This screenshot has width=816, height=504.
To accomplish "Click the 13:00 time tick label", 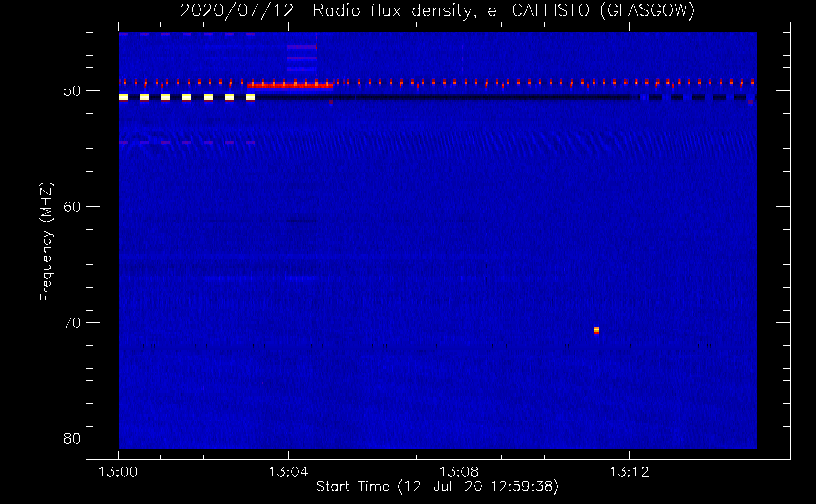I will point(118,472).
